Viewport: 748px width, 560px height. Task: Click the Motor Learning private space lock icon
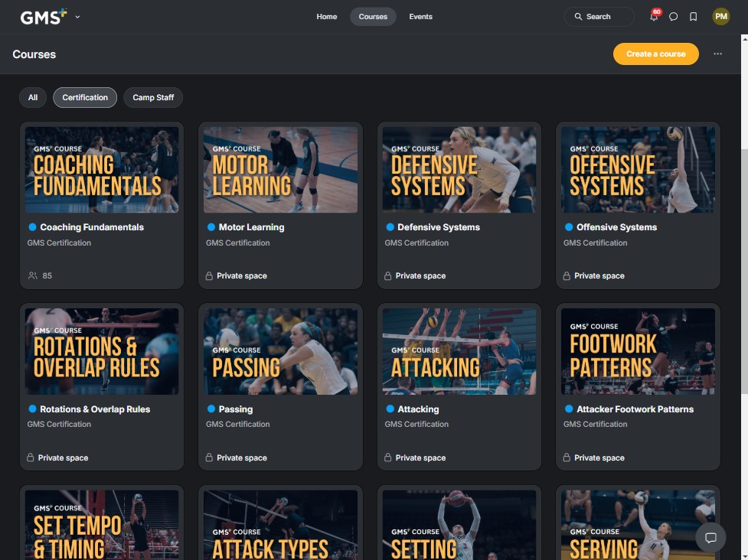point(209,276)
